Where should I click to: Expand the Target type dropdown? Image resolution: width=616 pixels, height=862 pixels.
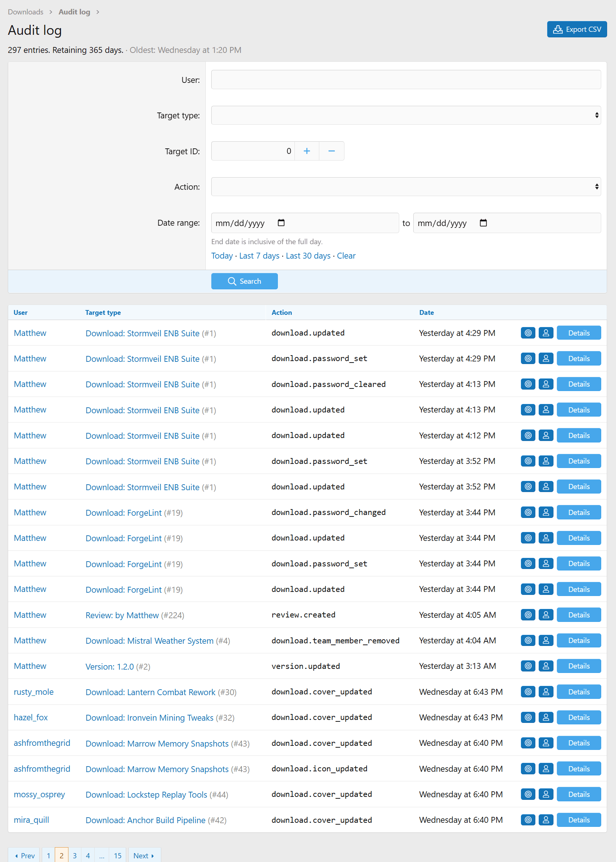405,115
